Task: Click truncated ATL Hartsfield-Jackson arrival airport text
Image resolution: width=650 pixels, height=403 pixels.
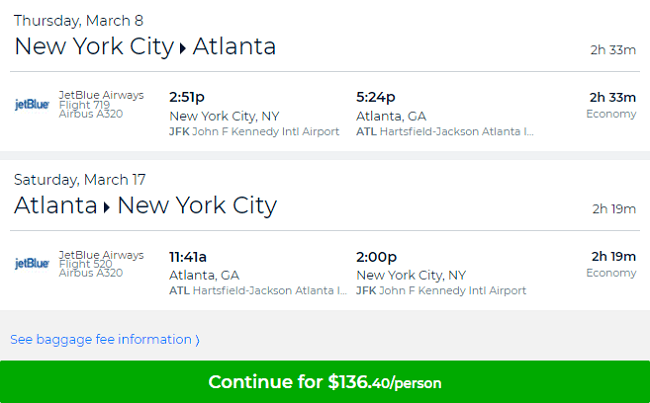Action: tap(445, 131)
